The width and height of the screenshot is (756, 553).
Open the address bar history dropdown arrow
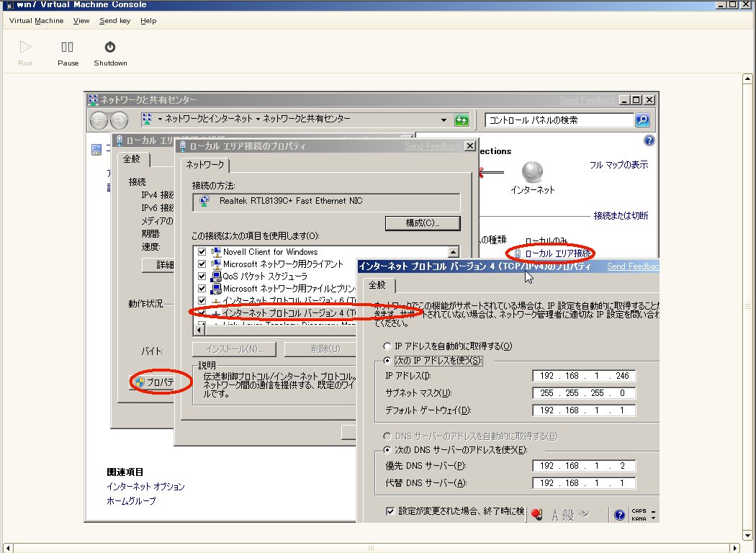(444, 120)
